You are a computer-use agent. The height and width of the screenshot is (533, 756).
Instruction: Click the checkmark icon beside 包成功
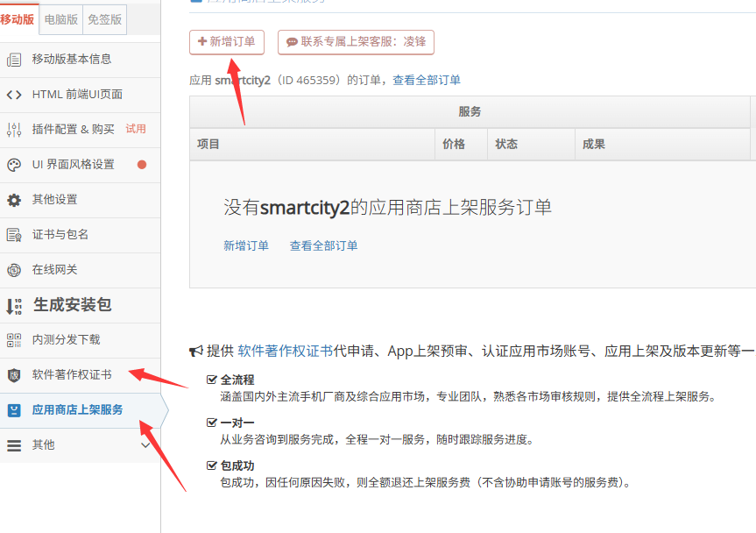211,465
